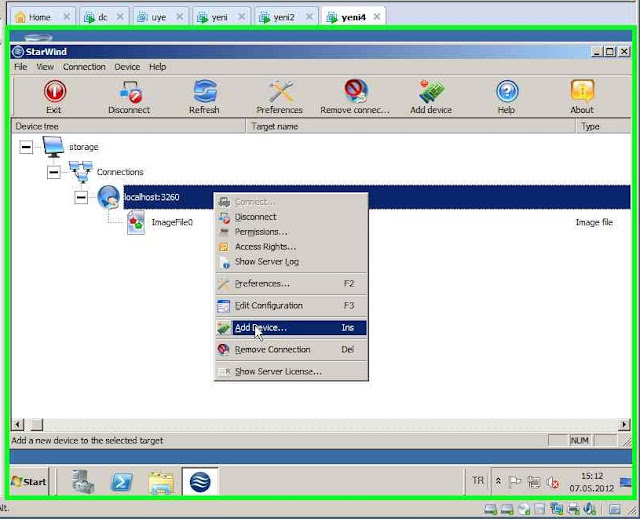Choose Access Rights… in the context menu
This screenshot has height=519, width=640.
[x=291, y=247]
